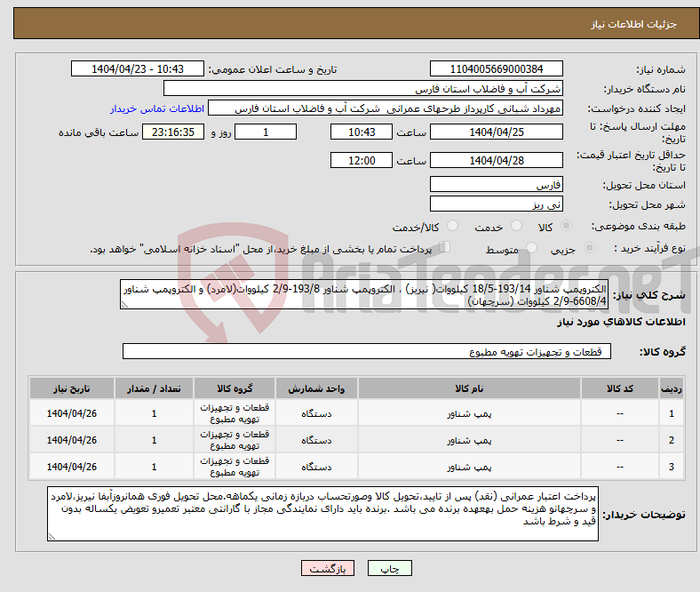Open the اطلاعات تماس خریدار link
The height and width of the screenshot is (592, 700).
(157, 108)
